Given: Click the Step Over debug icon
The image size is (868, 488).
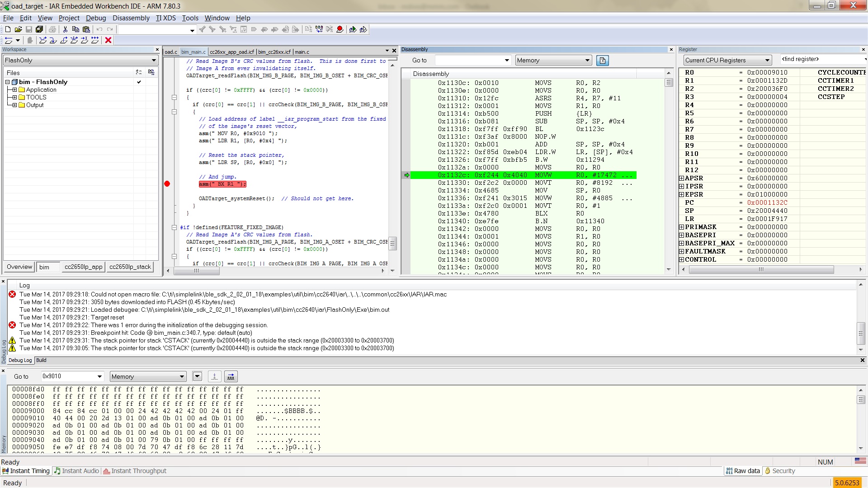Looking at the screenshot, I should tap(43, 40).
